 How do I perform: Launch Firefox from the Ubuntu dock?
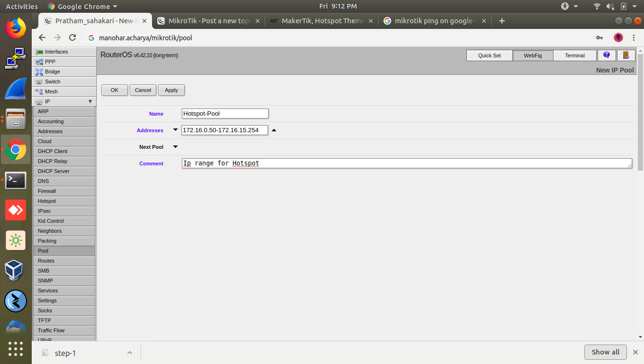(16, 28)
